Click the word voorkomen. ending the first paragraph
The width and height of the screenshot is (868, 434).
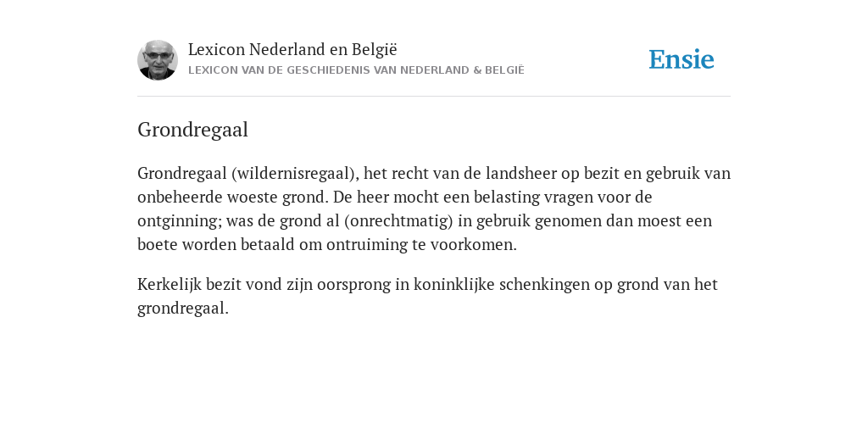474,245
